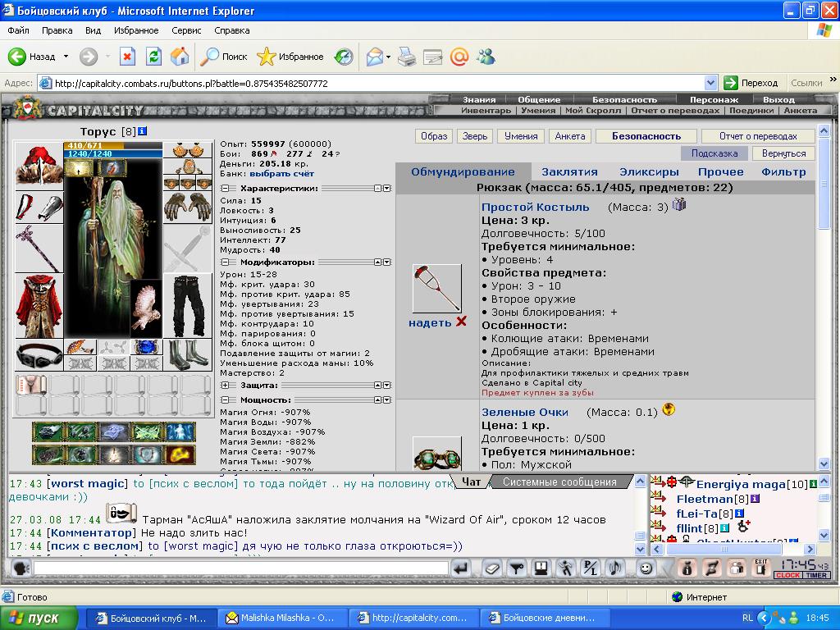
Task: Click the Print icon in browser toolbar
Action: pyautogui.click(x=407, y=57)
